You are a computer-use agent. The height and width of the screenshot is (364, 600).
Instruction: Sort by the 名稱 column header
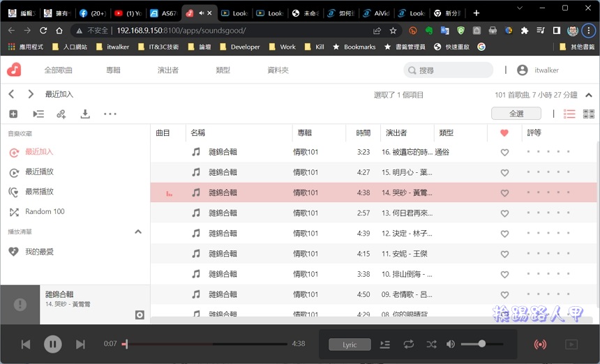pos(198,132)
